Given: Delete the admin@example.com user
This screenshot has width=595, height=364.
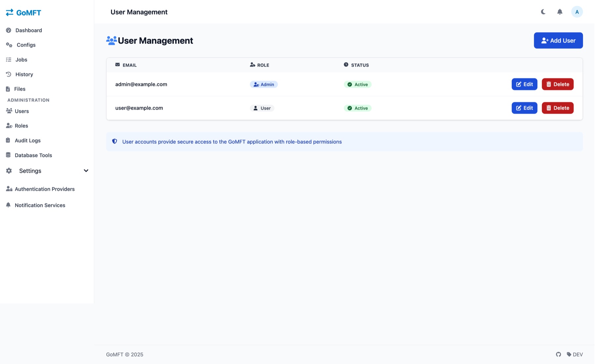Looking at the screenshot, I should [x=557, y=84].
